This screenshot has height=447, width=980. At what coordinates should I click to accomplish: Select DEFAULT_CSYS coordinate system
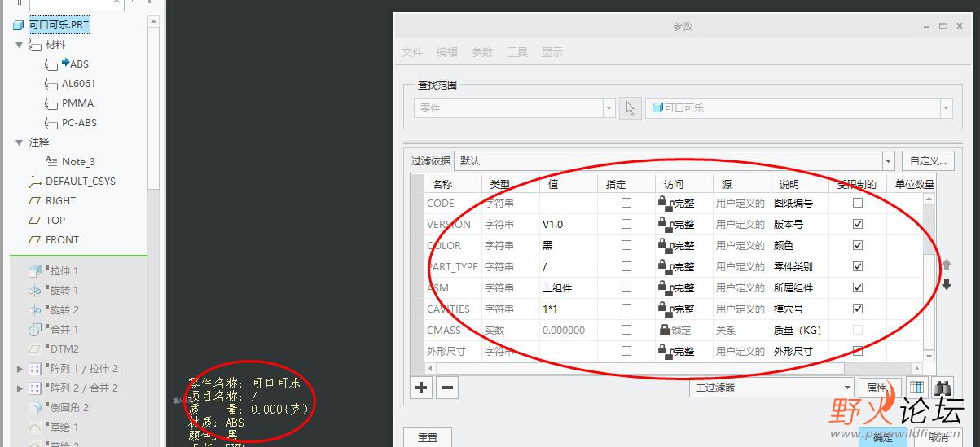81,181
